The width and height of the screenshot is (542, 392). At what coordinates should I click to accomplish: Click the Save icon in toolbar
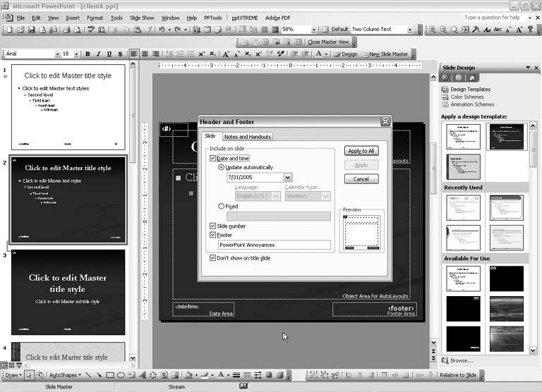coord(32,30)
